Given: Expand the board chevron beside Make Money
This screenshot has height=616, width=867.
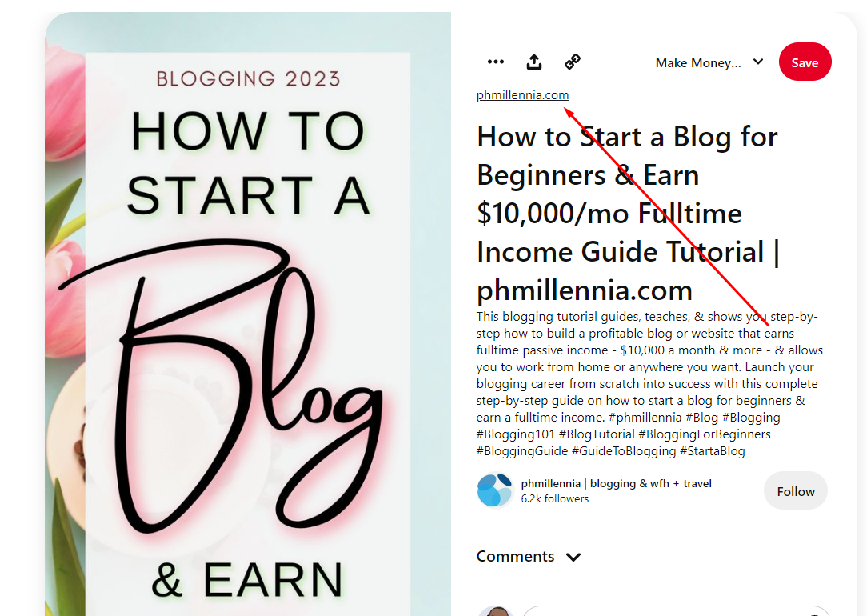Looking at the screenshot, I should point(758,62).
